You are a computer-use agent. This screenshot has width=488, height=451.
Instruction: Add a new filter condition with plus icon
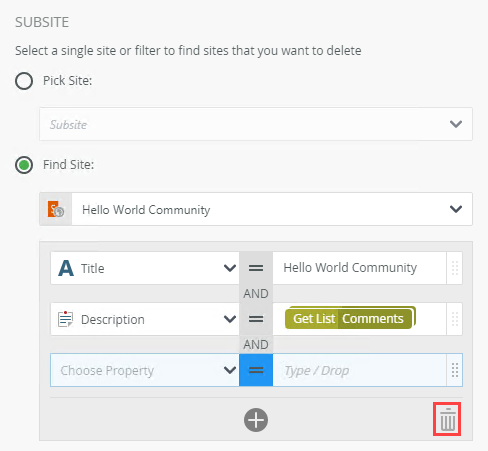tap(256, 420)
